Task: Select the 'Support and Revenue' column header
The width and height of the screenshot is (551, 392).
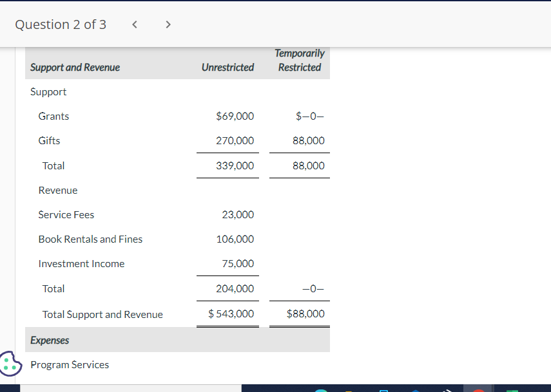Action: click(75, 67)
